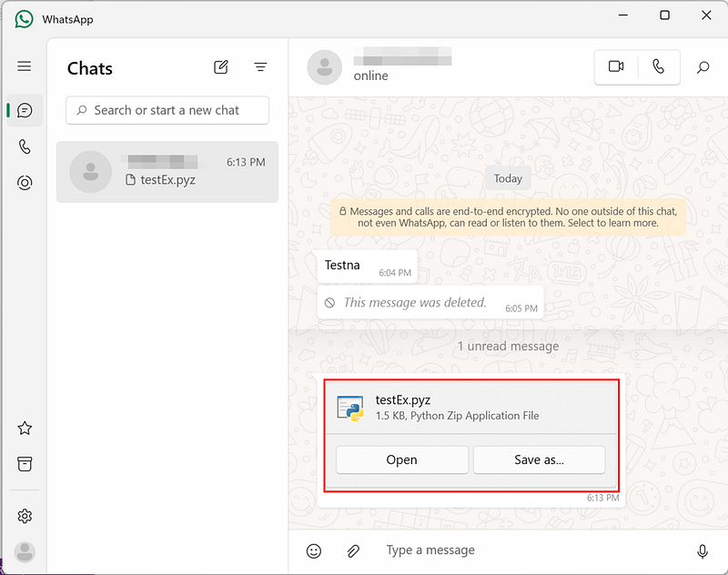Viewport: 728px width, 575px height.
Task: Minimize the WhatsApp window
Action: [622, 15]
